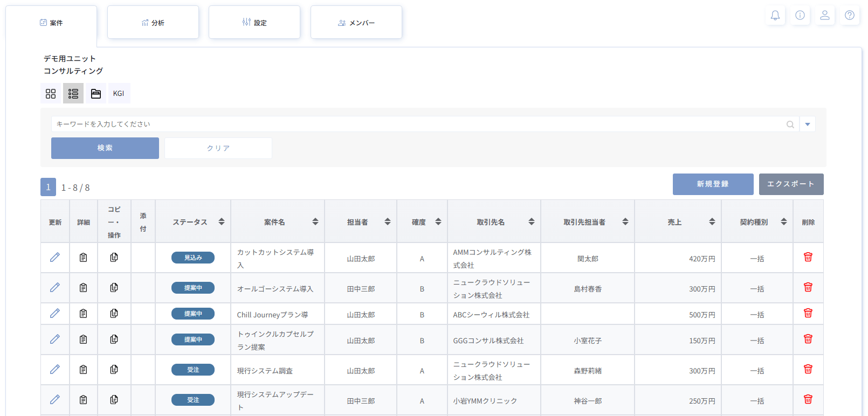Open the メンバー tab
Screen dimensions: 868x416
[x=356, y=23]
